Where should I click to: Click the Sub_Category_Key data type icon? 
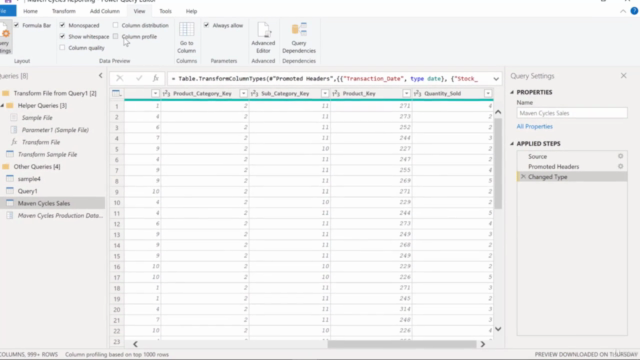[x=254, y=93]
